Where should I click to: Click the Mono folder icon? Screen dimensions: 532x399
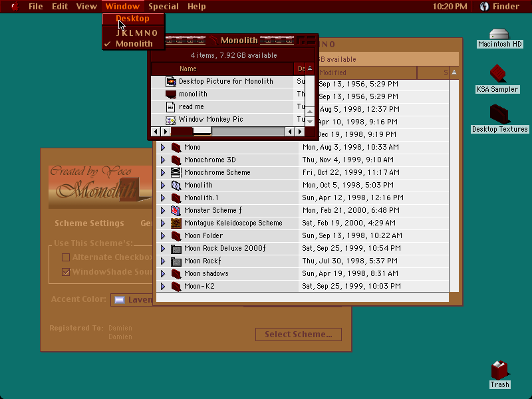pyautogui.click(x=176, y=147)
